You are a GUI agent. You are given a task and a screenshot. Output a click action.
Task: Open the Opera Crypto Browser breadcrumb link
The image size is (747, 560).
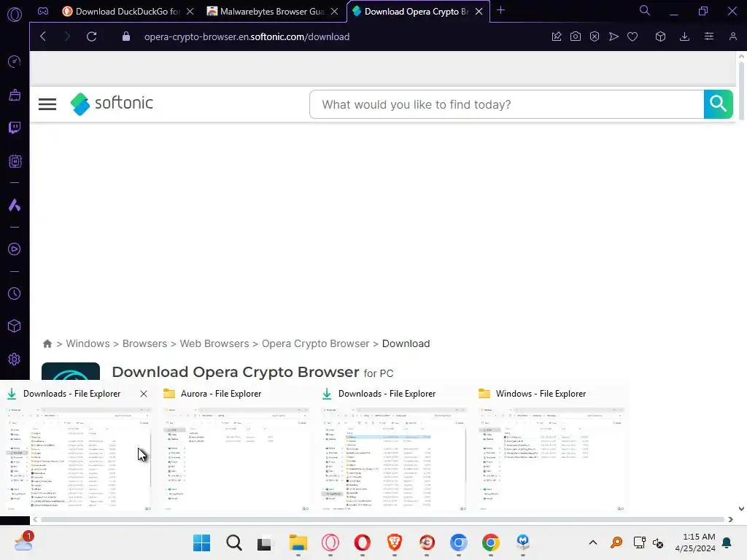(315, 343)
